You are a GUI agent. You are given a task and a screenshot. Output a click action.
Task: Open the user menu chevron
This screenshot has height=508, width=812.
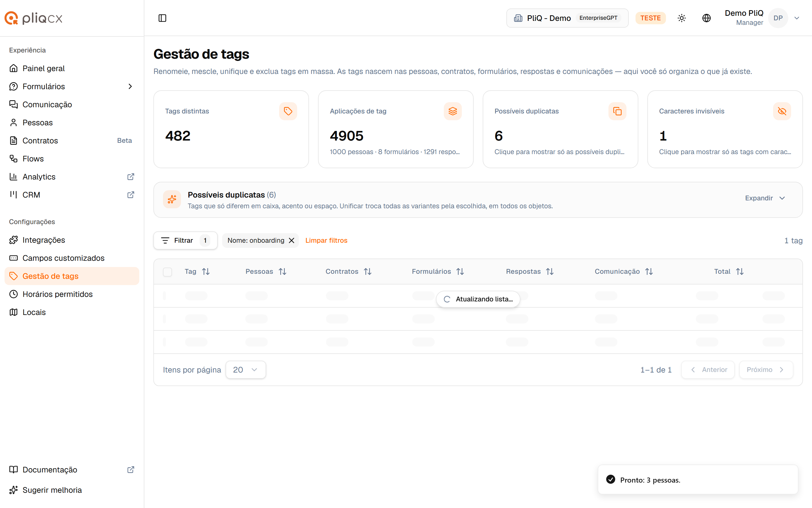click(x=796, y=18)
